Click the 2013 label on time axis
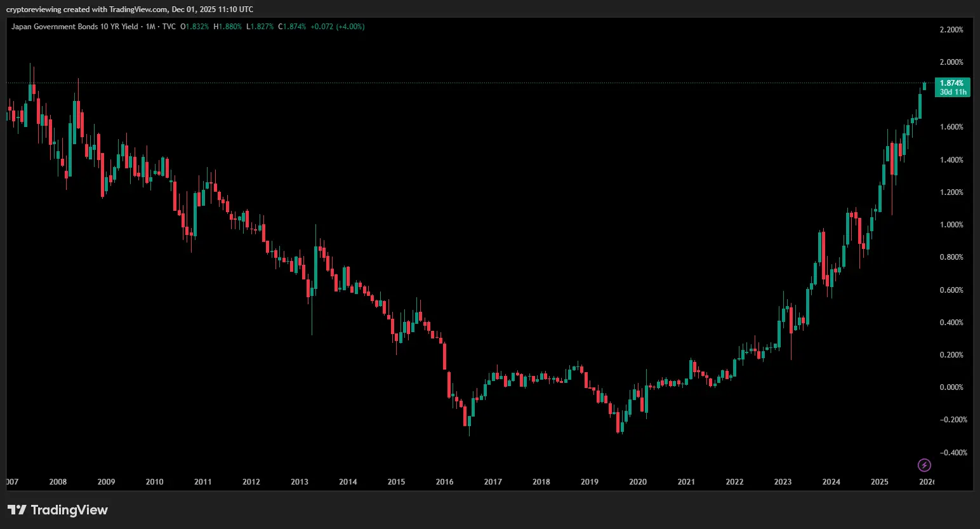The height and width of the screenshot is (529, 980). click(x=300, y=482)
